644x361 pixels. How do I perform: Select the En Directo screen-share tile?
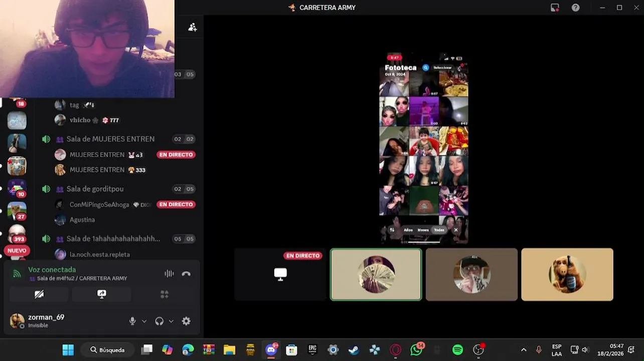[280, 274]
